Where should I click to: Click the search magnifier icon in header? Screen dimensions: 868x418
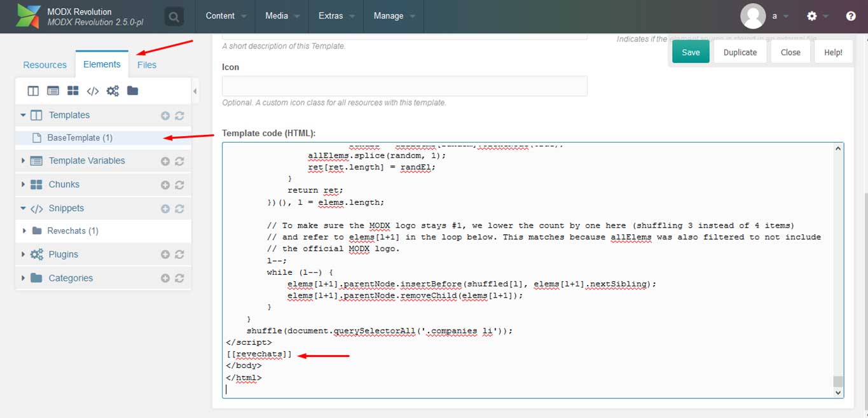[174, 17]
